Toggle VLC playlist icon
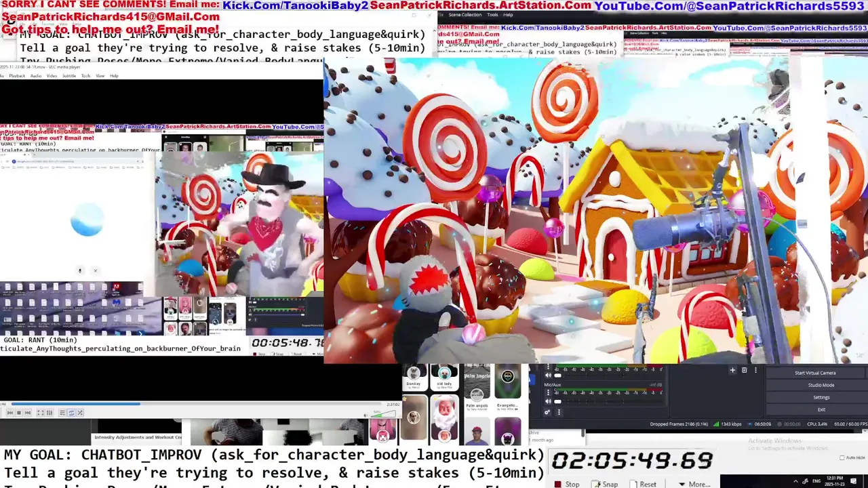Screen dimensions: 868x488 [x=62, y=413]
